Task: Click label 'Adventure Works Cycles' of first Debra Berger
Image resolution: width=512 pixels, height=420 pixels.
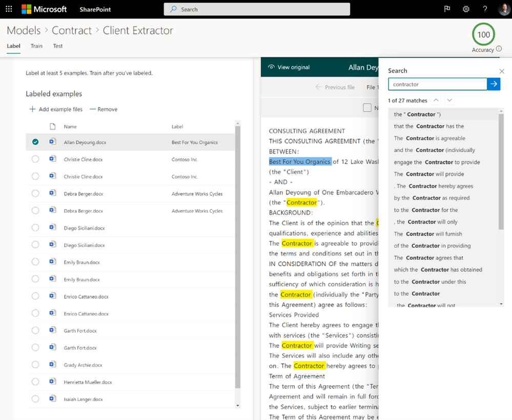Action: pos(197,194)
